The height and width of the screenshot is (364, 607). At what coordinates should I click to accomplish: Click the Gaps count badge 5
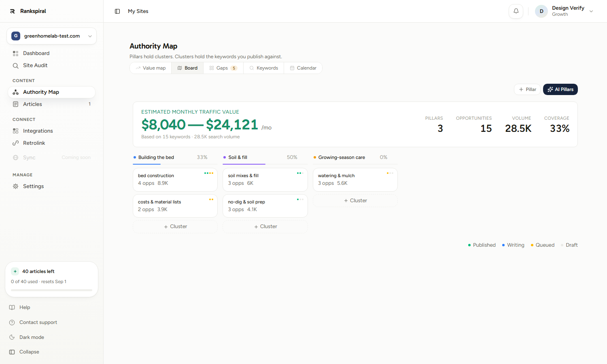pyautogui.click(x=234, y=68)
